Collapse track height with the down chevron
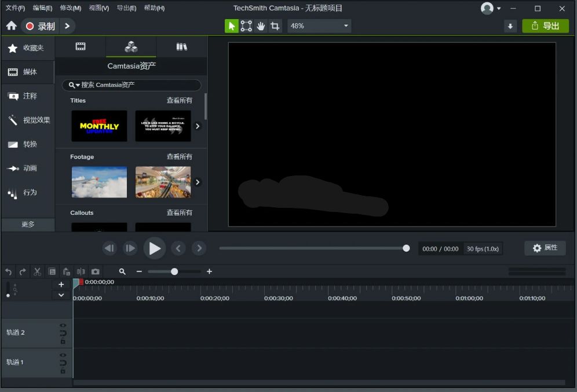Screen dimensions: 577x392 [61, 295]
